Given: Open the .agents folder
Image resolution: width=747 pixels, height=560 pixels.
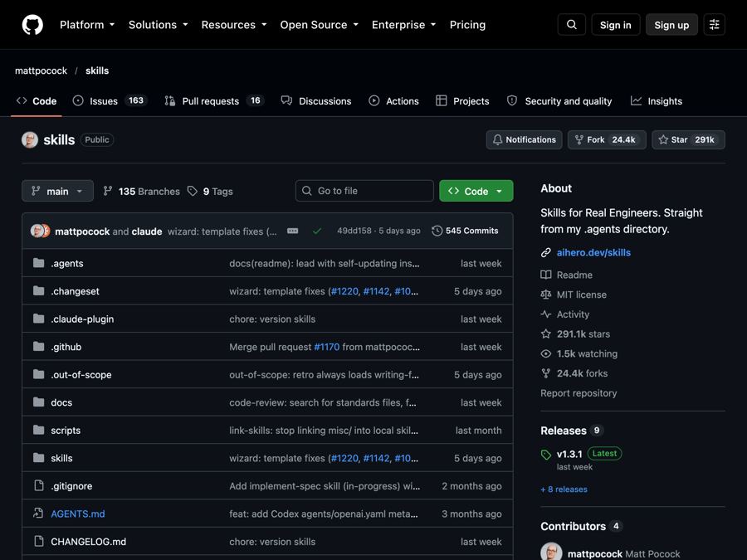Looking at the screenshot, I should pos(67,263).
